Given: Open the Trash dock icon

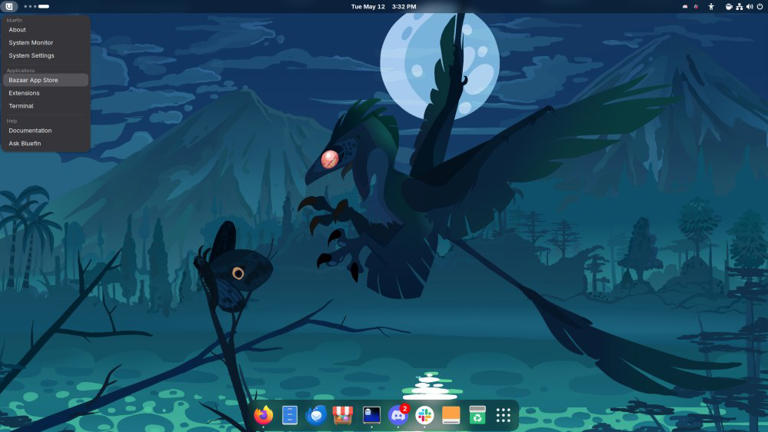Looking at the screenshot, I should 477,415.
